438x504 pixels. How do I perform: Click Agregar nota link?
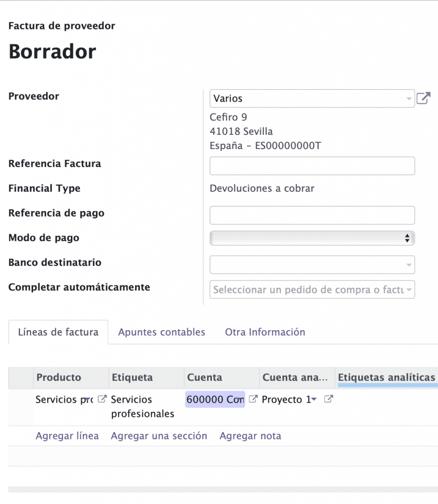[250, 436]
